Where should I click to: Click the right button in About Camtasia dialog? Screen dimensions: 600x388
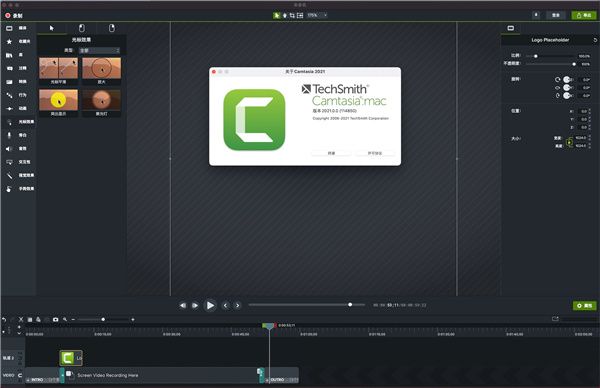tap(375, 153)
